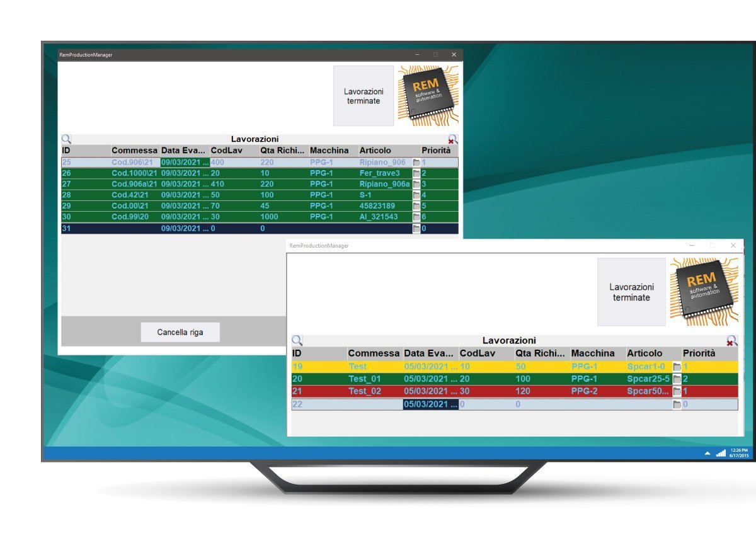Show hidden tray icons with the up arrow

(x=707, y=454)
